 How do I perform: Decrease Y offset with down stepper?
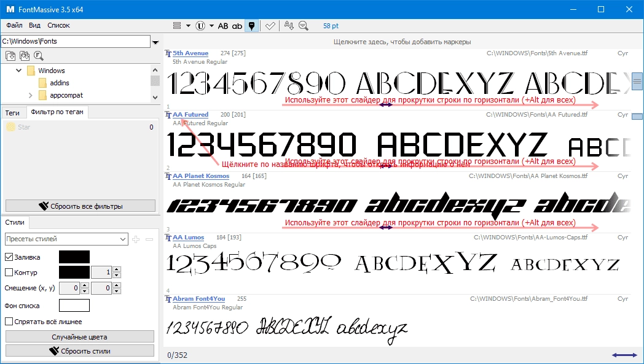[117, 291]
